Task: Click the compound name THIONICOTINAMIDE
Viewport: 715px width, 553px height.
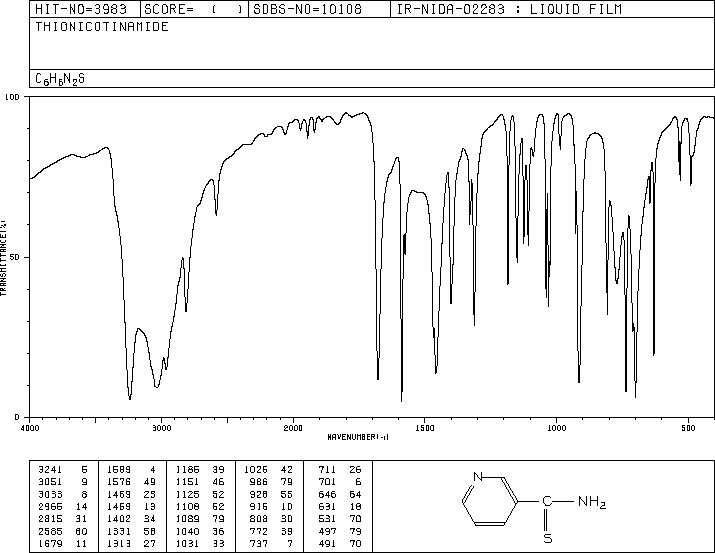Action: pos(102,27)
